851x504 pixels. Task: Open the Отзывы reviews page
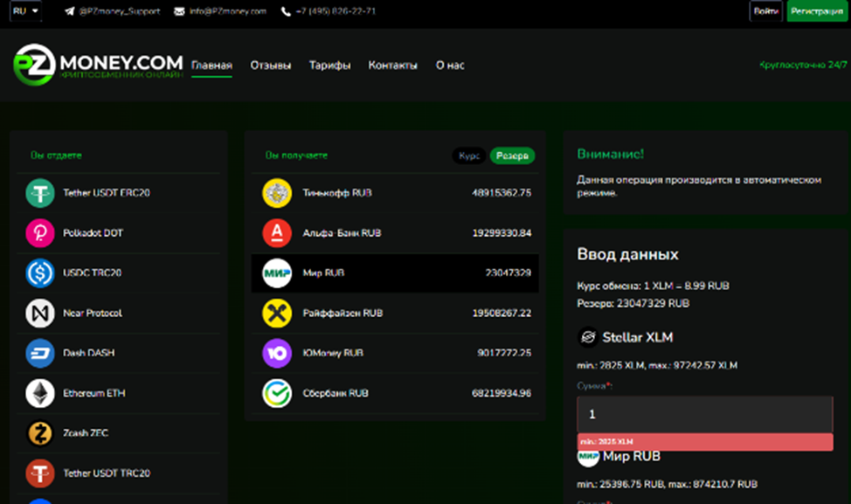pyautogui.click(x=270, y=66)
